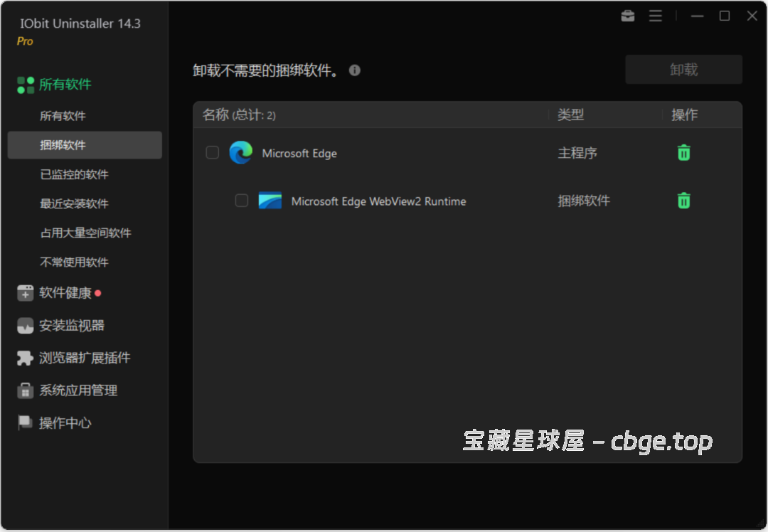
Task: Check the Microsoft Edge checkbox
Action: [212, 152]
